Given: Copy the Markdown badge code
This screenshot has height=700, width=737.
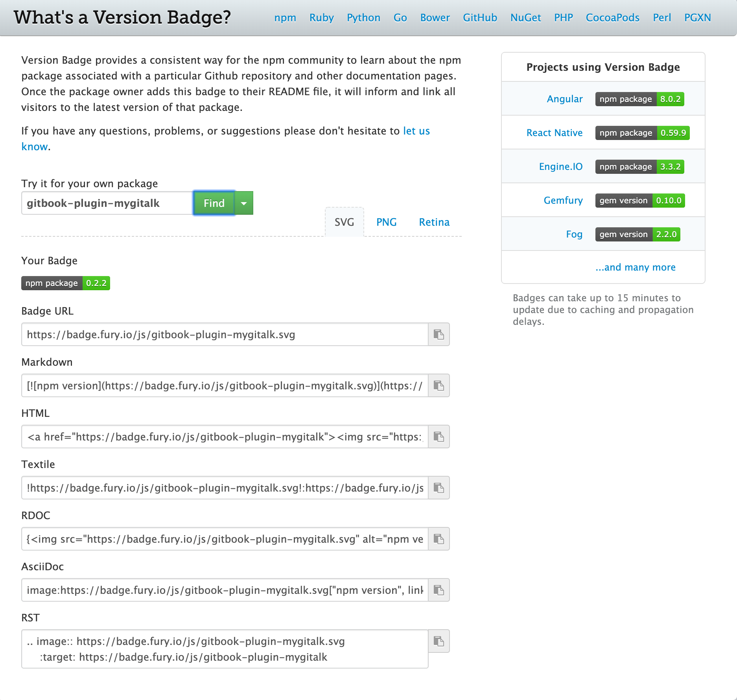Looking at the screenshot, I should pyautogui.click(x=439, y=386).
